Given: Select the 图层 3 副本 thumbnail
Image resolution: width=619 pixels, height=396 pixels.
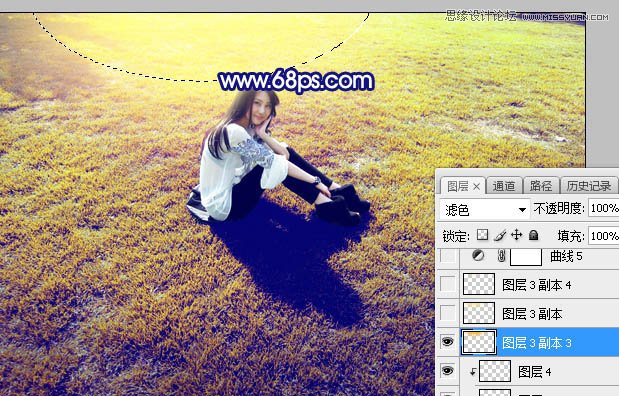Looking at the screenshot, I should point(478,313).
